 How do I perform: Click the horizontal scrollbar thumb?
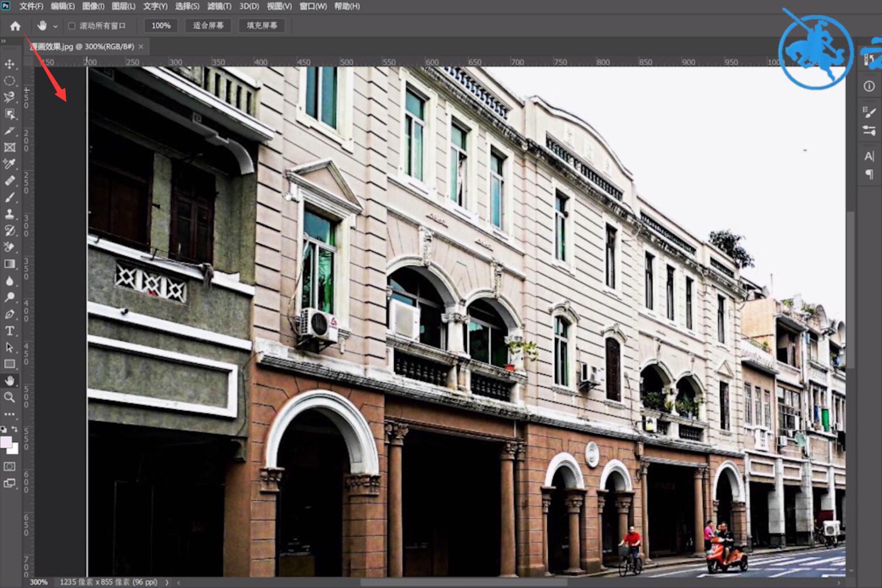(463, 582)
